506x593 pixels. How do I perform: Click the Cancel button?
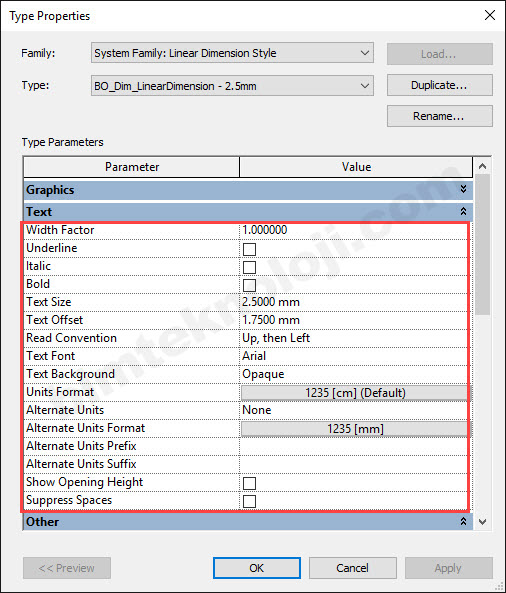pyautogui.click(x=352, y=568)
